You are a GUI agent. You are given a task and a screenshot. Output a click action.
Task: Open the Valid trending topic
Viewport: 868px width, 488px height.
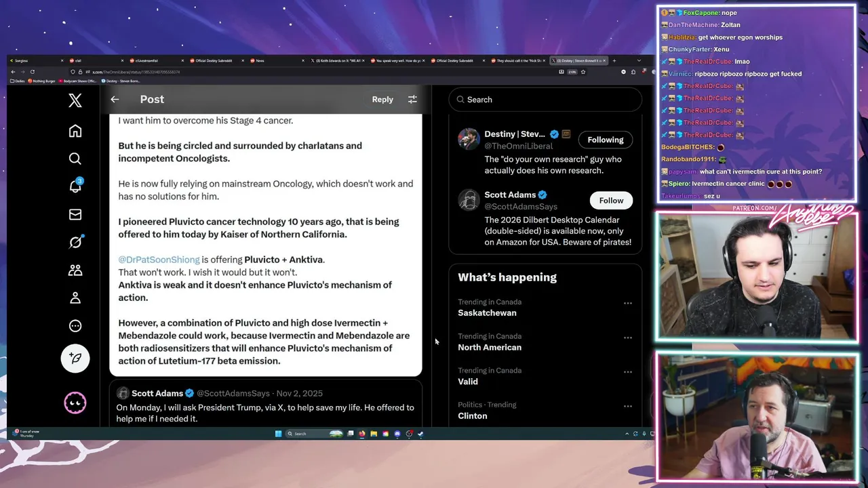tap(468, 382)
